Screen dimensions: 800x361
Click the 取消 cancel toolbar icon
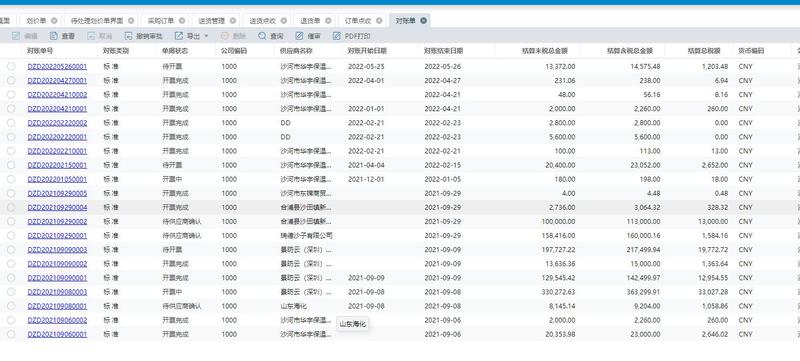pyautogui.click(x=91, y=36)
